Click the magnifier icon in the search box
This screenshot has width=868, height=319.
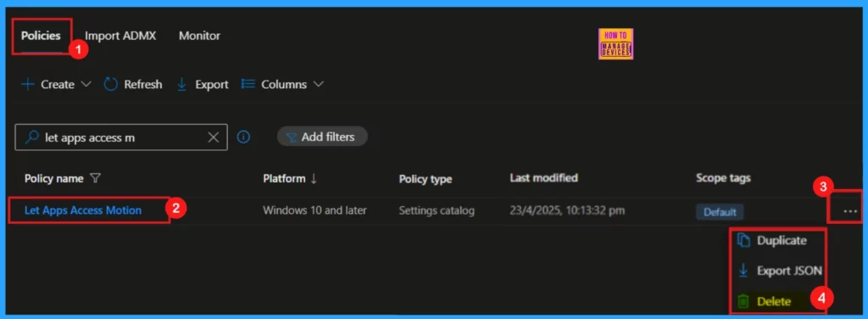pyautogui.click(x=32, y=137)
